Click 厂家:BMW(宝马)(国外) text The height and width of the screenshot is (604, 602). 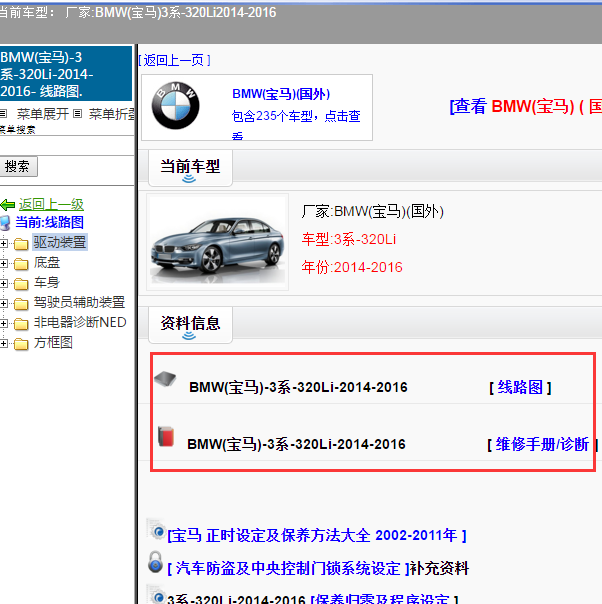pyautogui.click(x=372, y=211)
